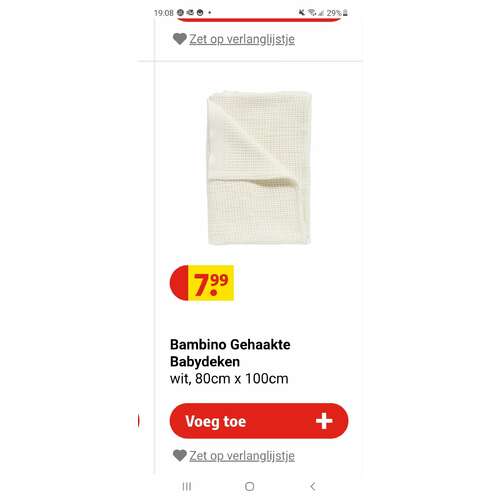Click the white plus icon on Voeg toe
The width and height of the screenshot is (500, 500).
tap(324, 421)
